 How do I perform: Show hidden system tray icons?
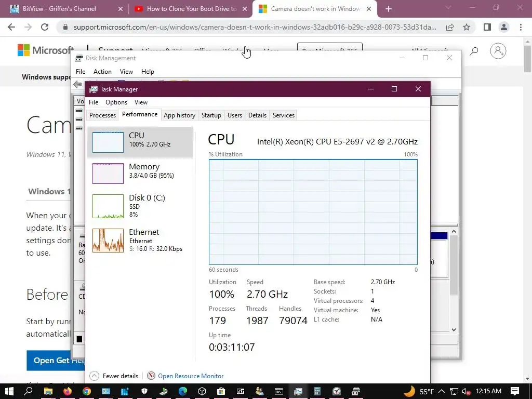[x=442, y=391]
